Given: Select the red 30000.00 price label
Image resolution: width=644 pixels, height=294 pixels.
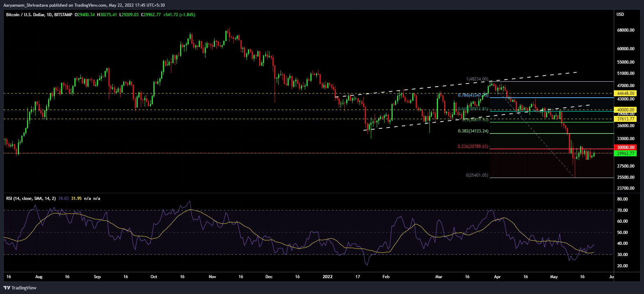Looking at the screenshot, I should point(625,148).
